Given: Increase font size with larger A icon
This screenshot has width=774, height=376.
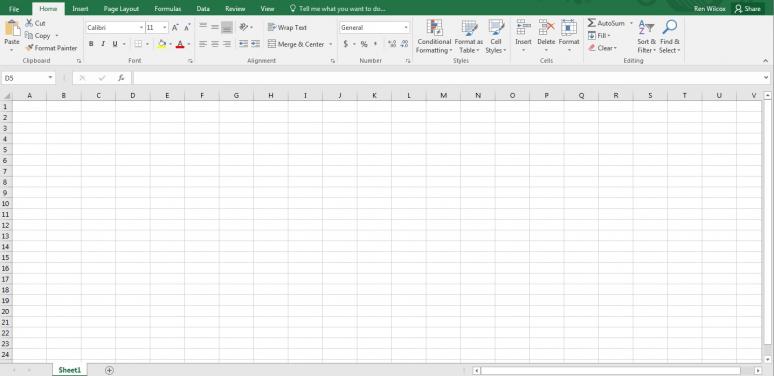Looking at the screenshot, I should click(175, 28).
